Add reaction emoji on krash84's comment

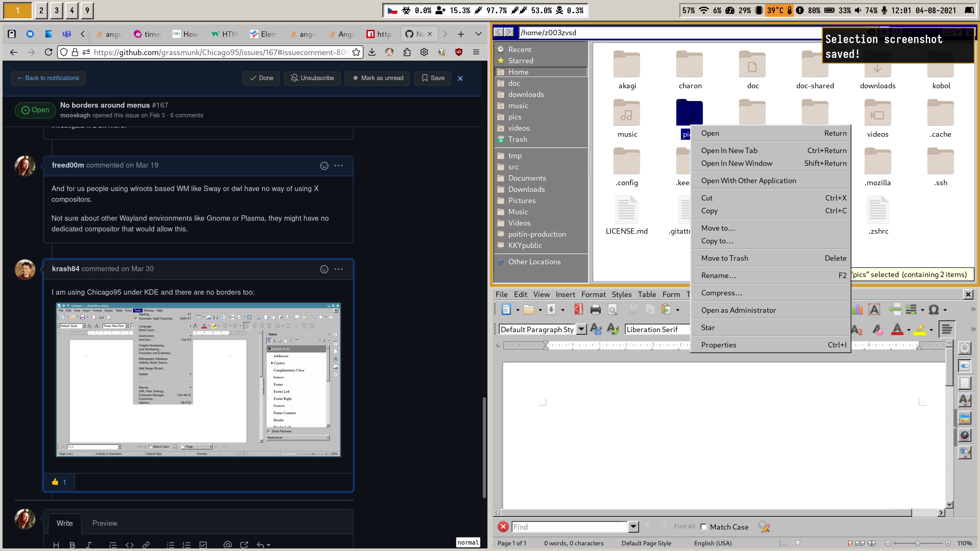(x=324, y=269)
